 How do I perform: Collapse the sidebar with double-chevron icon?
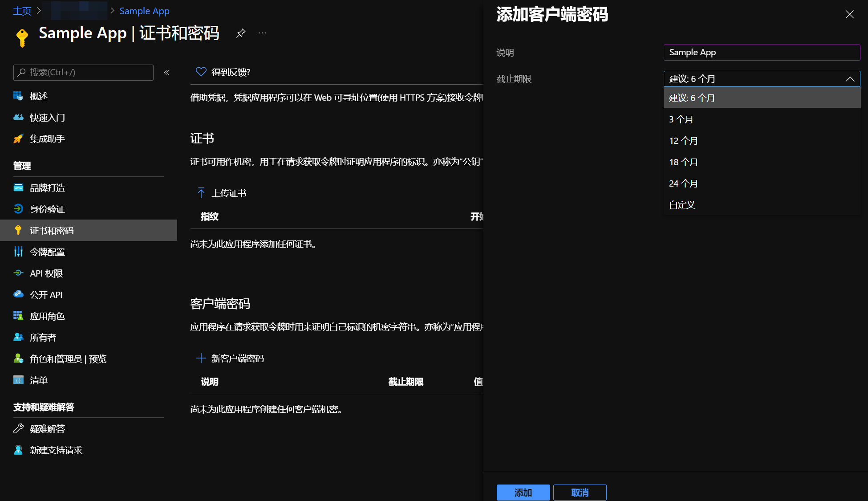[166, 73]
